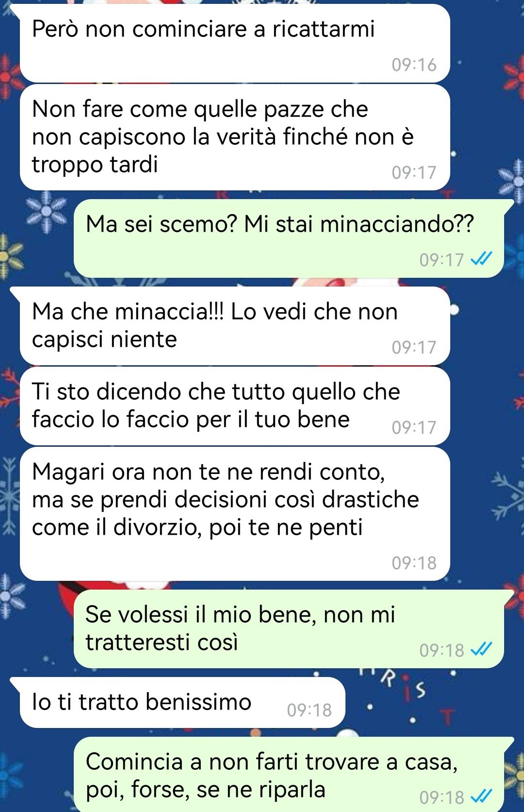Tap the 09:18 timestamp beside "Io ti tratto benissimo"
Viewport: 524px width, 812px height.
[x=309, y=710]
